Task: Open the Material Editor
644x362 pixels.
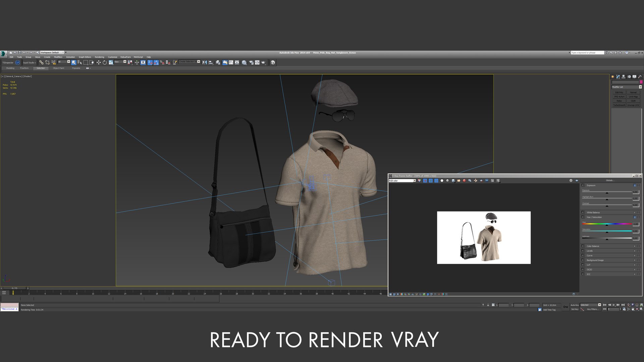Action: [244, 62]
